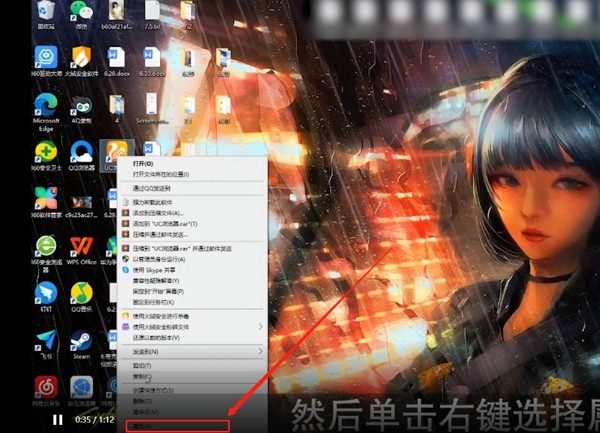Open the 飞书 Feishu shortcut
Image resolution: width=600 pixels, height=433 pixels.
[x=46, y=344]
